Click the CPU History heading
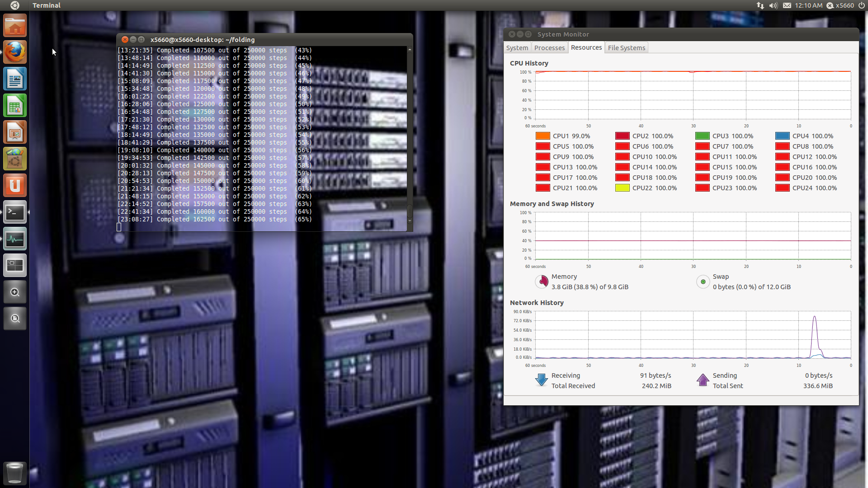The image size is (868, 488). pyautogui.click(x=529, y=63)
